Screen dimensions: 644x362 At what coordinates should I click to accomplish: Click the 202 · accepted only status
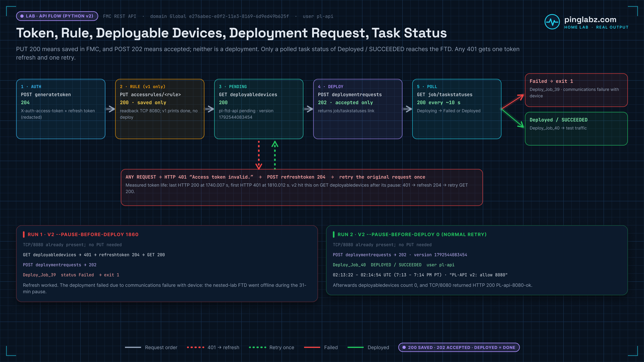pos(345,103)
